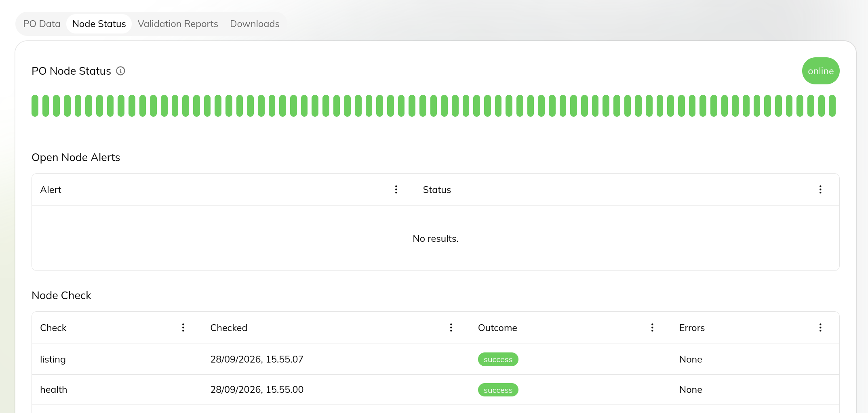Click the online status badge

pos(820,71)
